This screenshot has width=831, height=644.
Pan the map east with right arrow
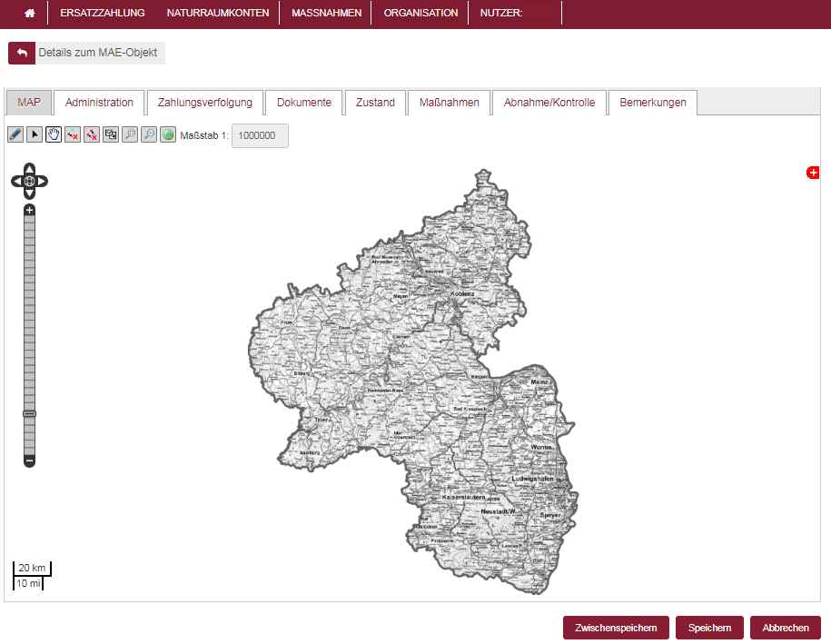(x=42, y=182)
